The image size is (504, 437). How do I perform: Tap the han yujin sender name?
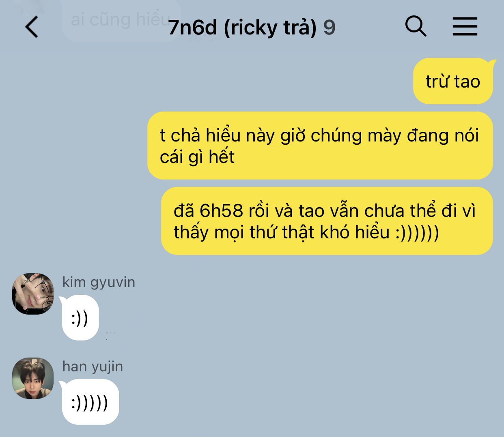click(93, 366)
